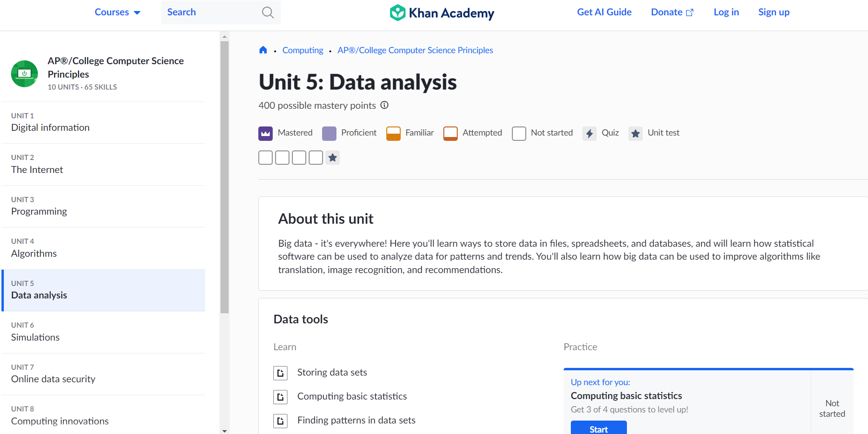The image size is (868, 434).
Task: Click the first skill progress box
Action: pyautogui.click(x=266, y=158)
